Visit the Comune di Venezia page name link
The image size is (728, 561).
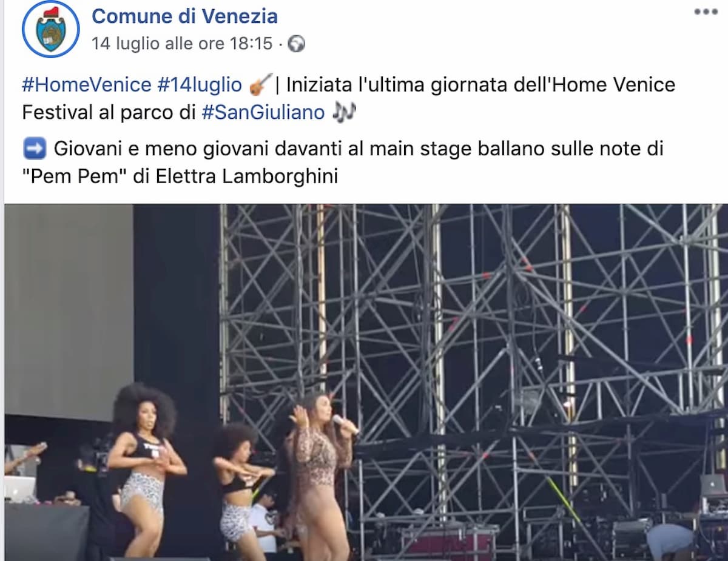pyautogui.click(x=184, y=16)
